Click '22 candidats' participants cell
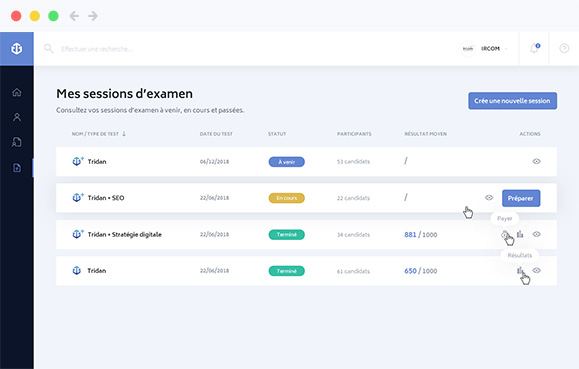 [353, 198]
